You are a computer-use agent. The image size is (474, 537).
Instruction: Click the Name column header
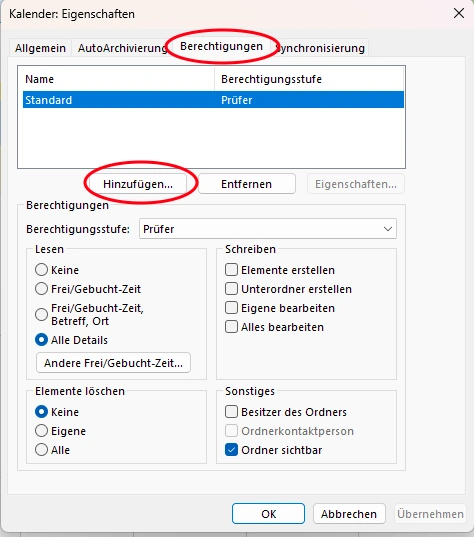[118, 79]
